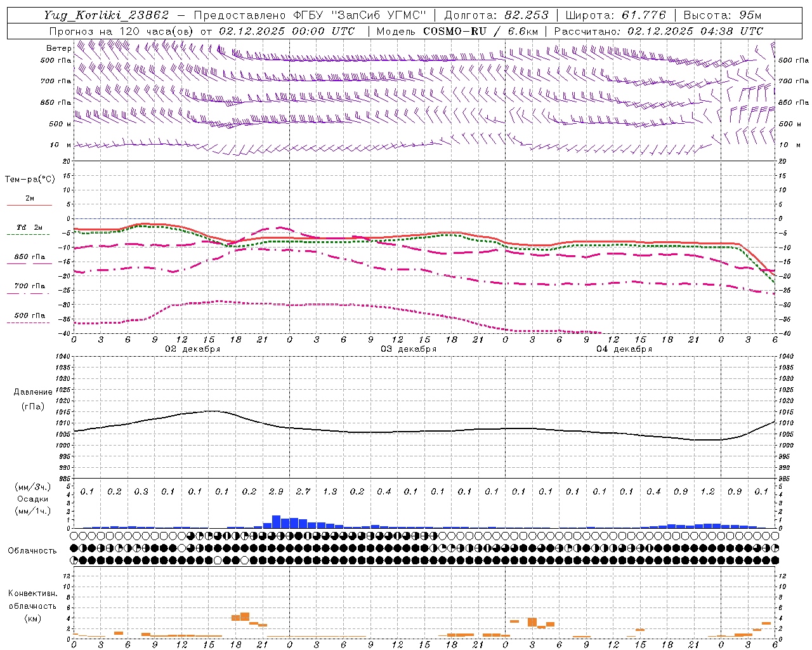This screenshot has height=650, width=812.
Task: Click the tallest blue precipitation bar
Action: pos(276,522)
